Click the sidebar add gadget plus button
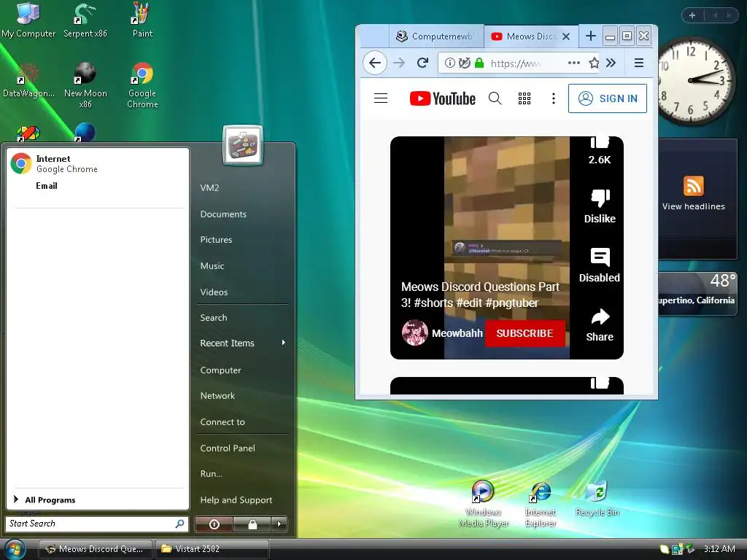This screenshot has height=560, width=747. [x=692, y=15]
